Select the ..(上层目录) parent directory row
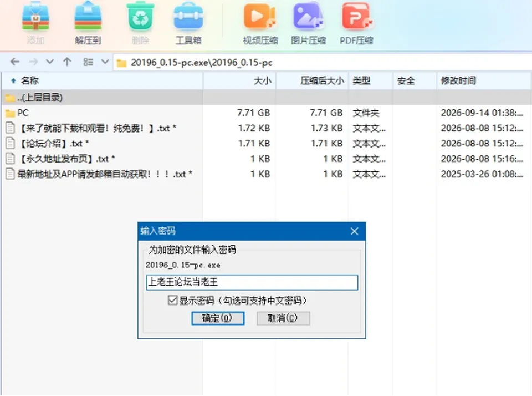 coord(266,98)
